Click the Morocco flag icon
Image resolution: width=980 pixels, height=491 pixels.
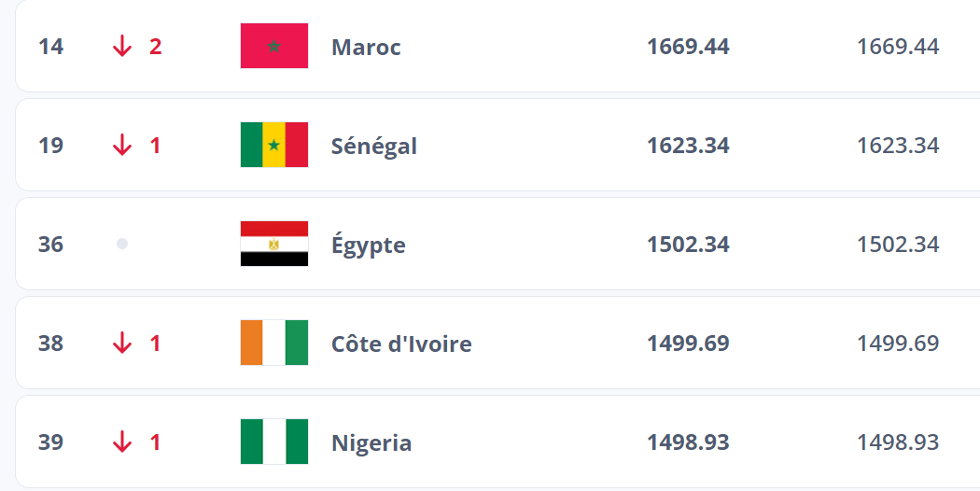(x=273, y=47)
